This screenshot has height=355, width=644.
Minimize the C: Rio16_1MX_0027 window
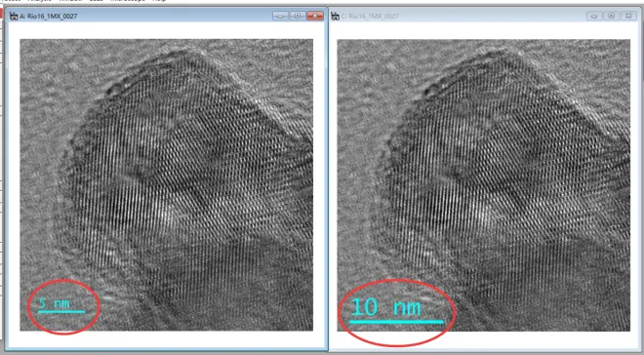tap(594, 16)
